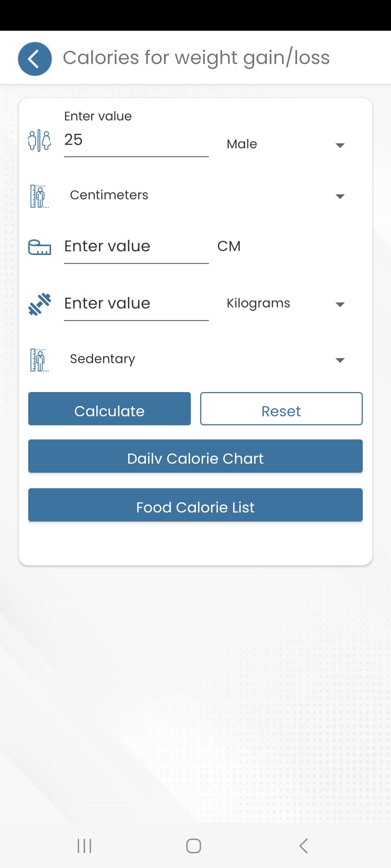This screenshot has width=391, height=868.
Task: Open the Kilograms weight unit dropdown
Action: click(285, 303)
